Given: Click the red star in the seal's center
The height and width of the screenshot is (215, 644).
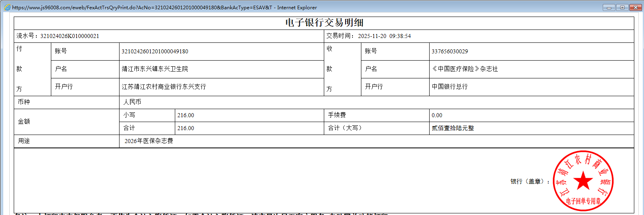Looking at the screenshot, I should 583,181.
